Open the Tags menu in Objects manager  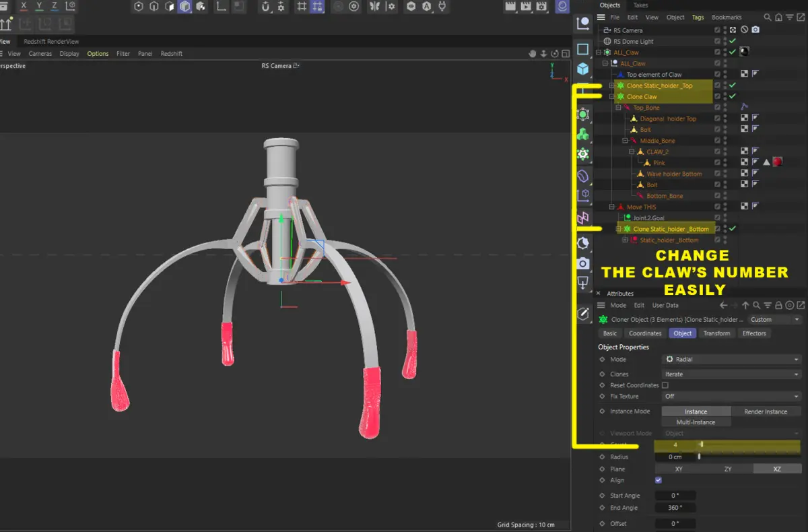click(698, 18)
